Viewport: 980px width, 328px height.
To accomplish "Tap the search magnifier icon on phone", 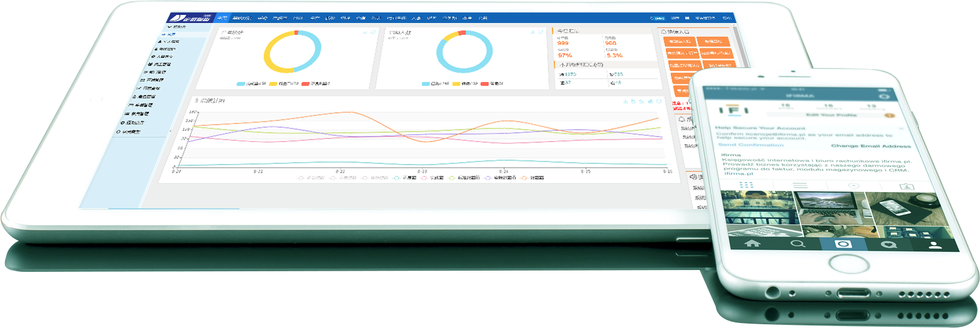I will [x=797, y=244].
